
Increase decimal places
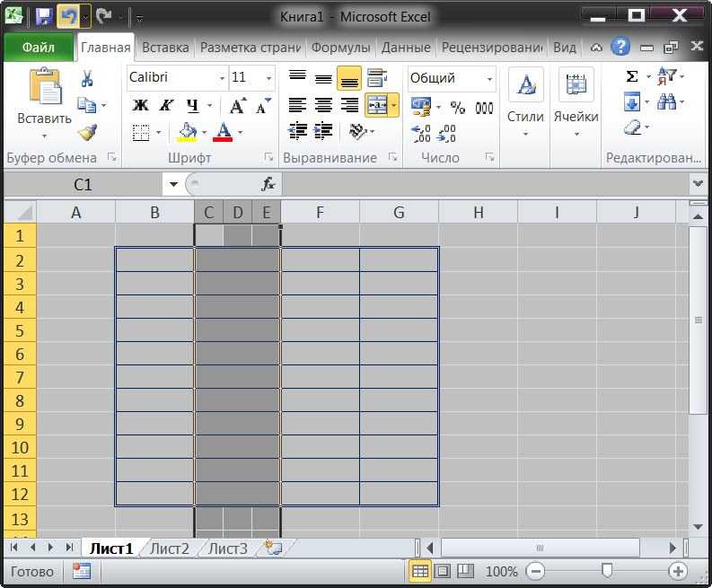[x=420, y=134]
